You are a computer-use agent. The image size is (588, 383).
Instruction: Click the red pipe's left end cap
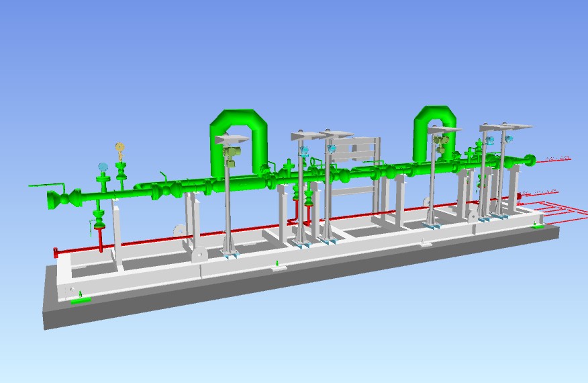56,252
